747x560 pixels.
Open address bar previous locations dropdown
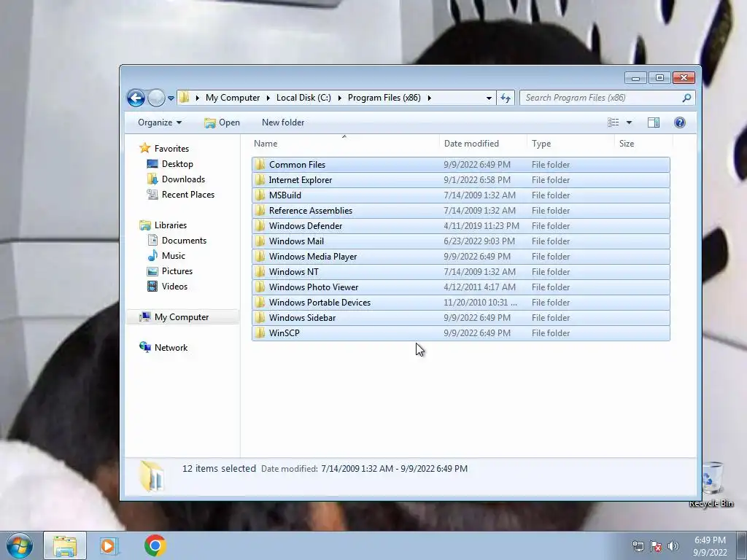point(489,98)
